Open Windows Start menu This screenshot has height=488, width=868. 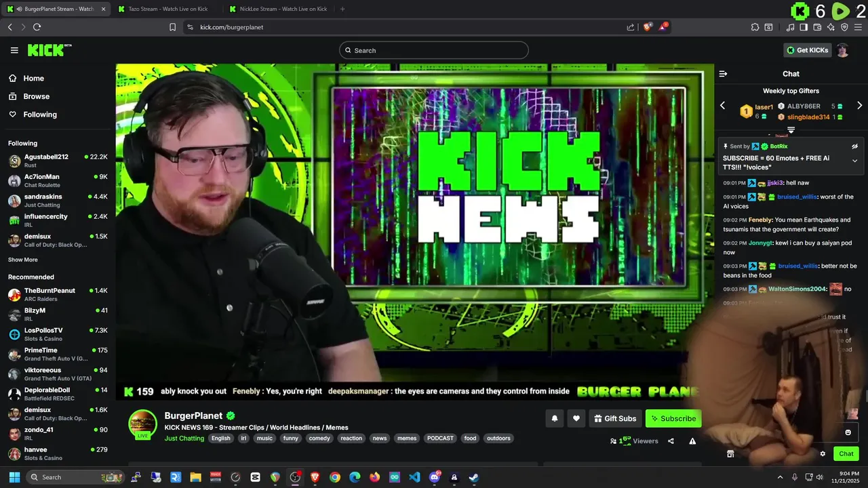pos(13,477)
